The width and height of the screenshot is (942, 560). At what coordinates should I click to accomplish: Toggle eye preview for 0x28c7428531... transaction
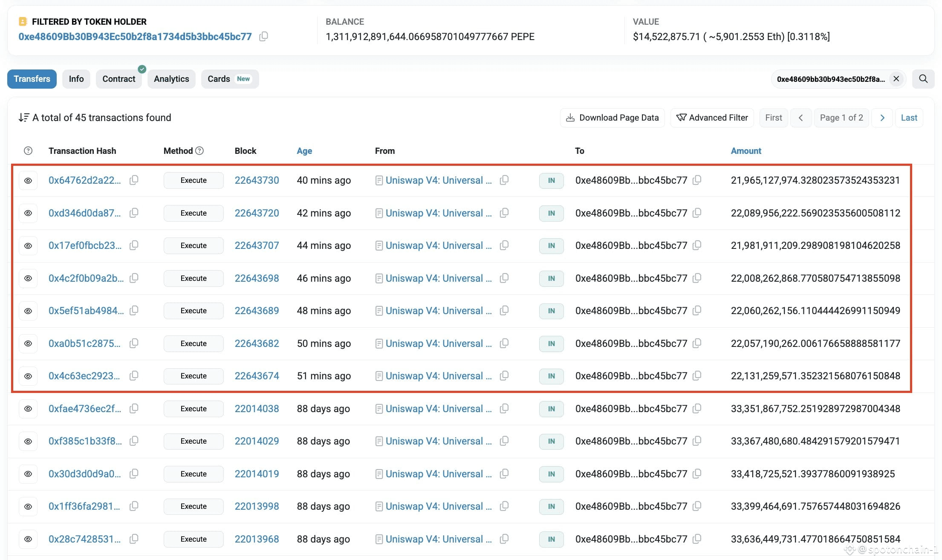[x=28, y=539]
